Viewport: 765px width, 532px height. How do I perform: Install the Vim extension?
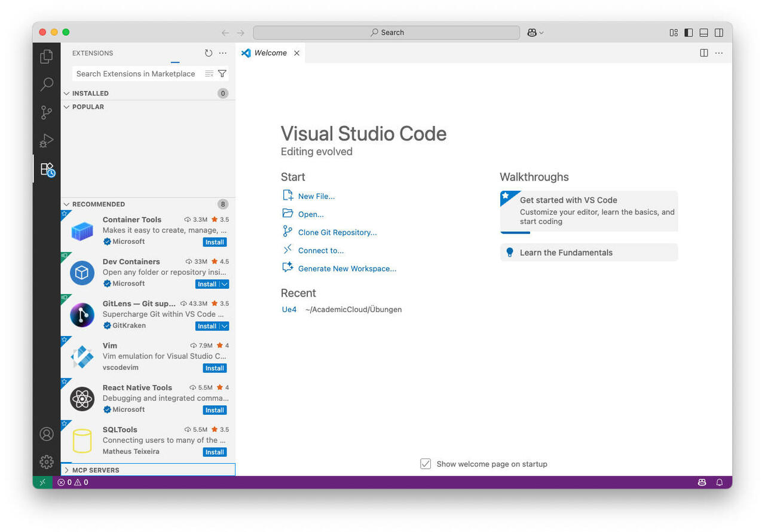(x=215, y=368)
